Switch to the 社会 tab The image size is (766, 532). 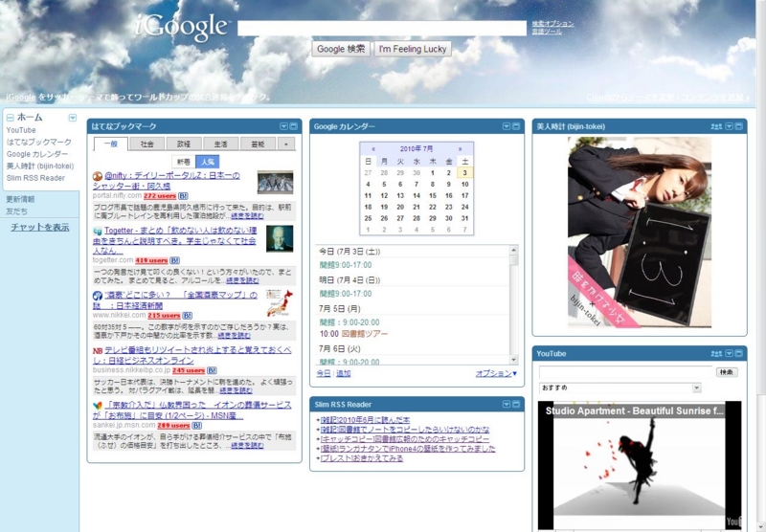click(x=146, y=144)
